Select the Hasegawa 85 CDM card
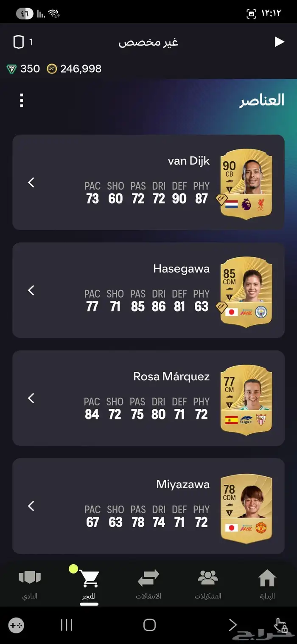297x644 pixels. click(x=246, y=292)
